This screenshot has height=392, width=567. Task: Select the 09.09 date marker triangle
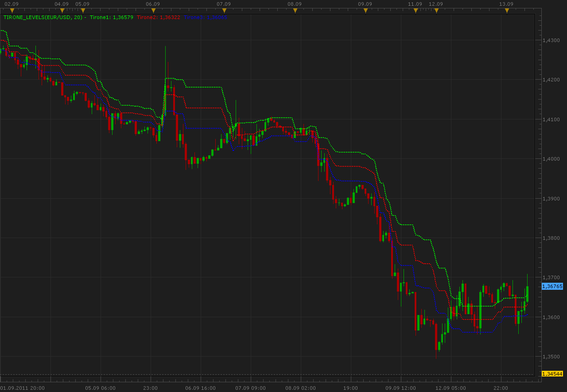[365, 11]
